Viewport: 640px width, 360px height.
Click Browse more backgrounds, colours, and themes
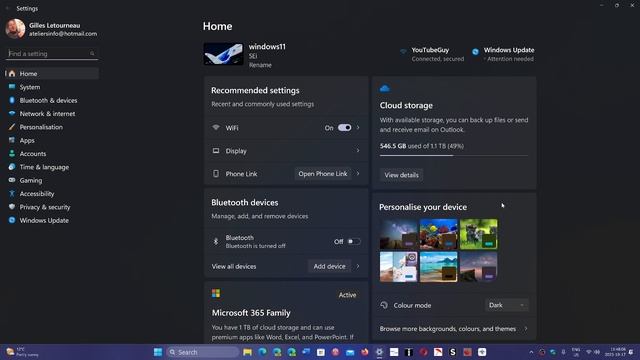tap(448, 329)
